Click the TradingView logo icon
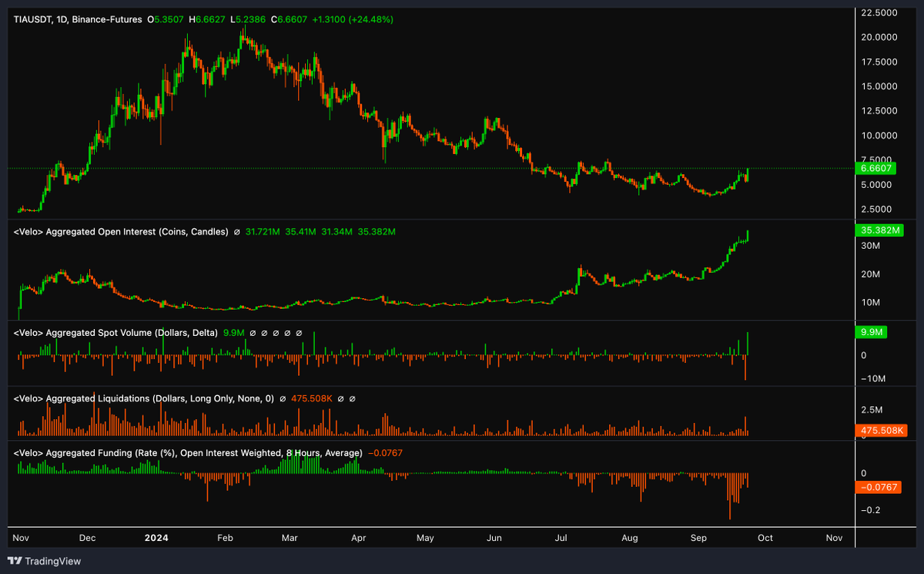Image resolution: width=924 pixels, height=574 pixels. (15, 561)
